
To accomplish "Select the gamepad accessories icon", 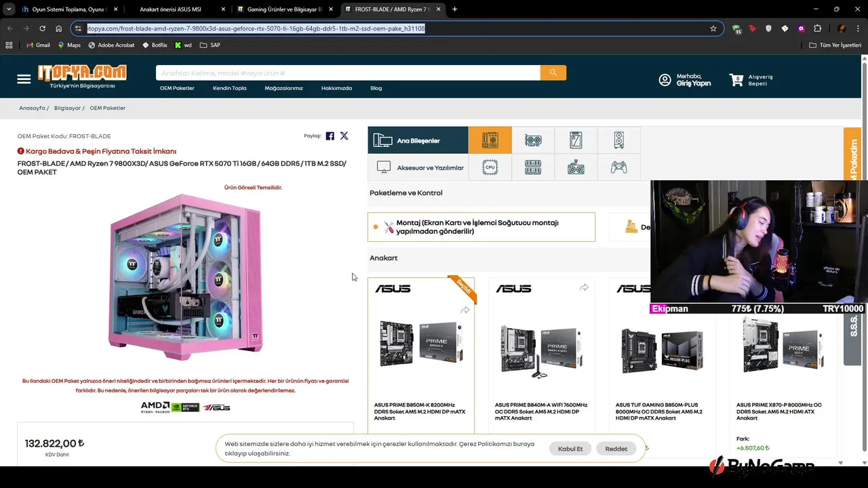I will (618, 167).
